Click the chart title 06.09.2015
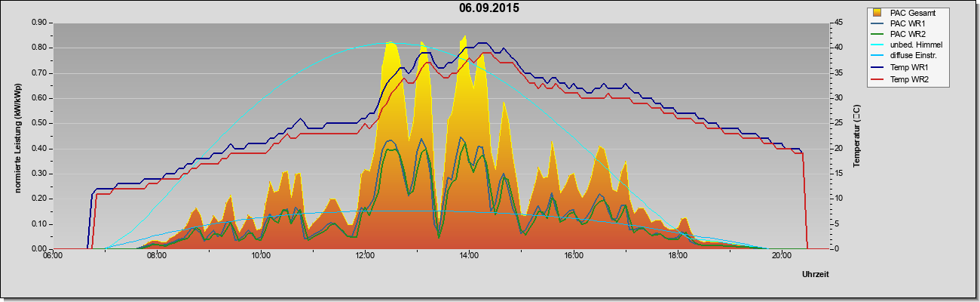The image size is (980, 302). point(489,8)
